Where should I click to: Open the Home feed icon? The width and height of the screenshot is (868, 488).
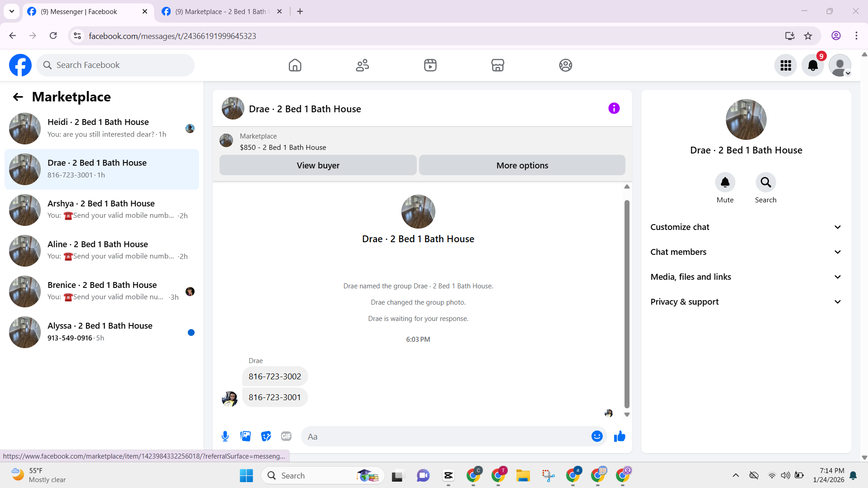pos(295,65)
